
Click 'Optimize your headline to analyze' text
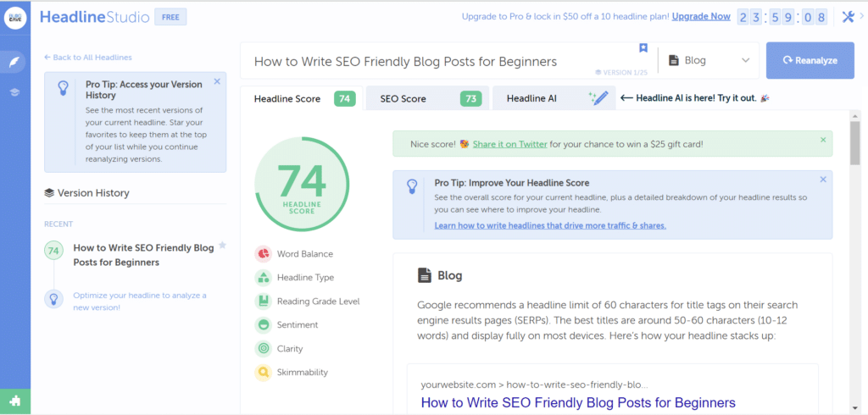click(x=140, y=301)
